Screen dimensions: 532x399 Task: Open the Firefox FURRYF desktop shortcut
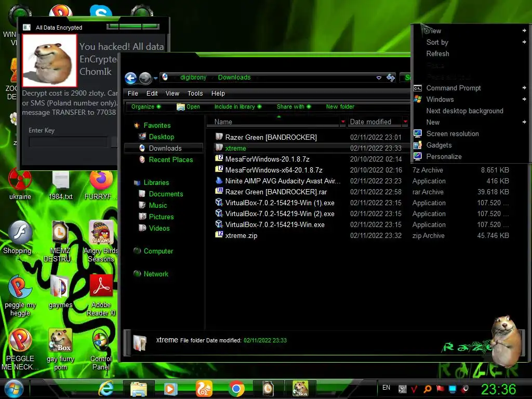coord(101,185)
